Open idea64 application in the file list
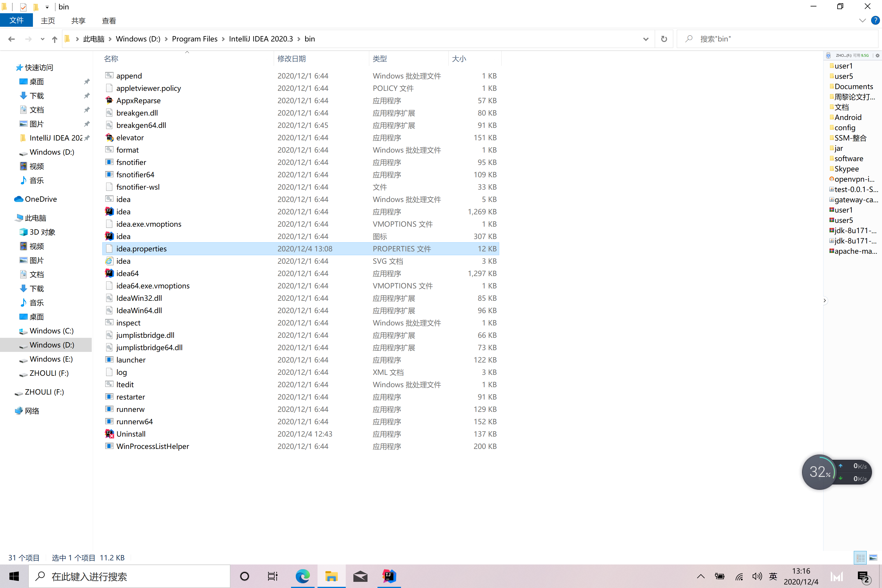This screenshot has height=588, width=882. pos(127,273)
